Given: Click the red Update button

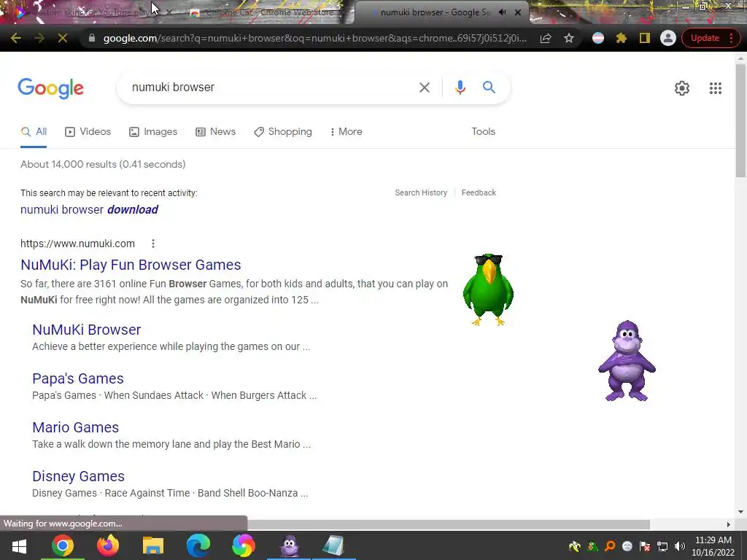Looking at the screenshot, I should pos(705,38).
